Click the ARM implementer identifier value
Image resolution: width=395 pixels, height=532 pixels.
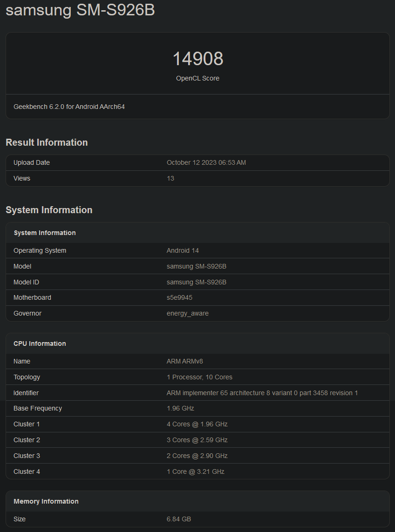click(262, 393)
